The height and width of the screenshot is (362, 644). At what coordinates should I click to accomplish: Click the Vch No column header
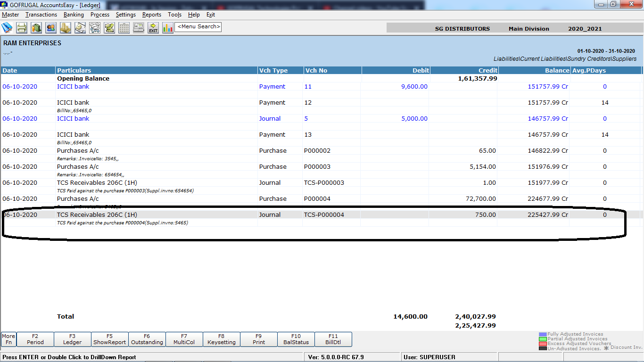click(x=332, y=71)
